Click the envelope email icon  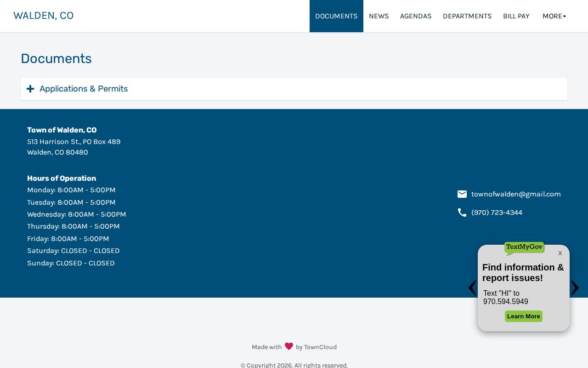click(462, 194)
